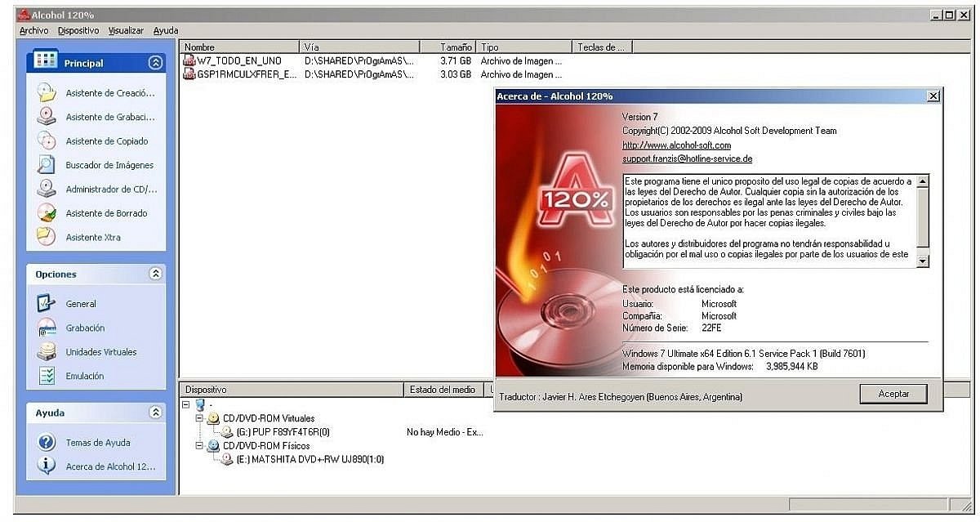Click the Teclas de column header

(x=604, y=47)
